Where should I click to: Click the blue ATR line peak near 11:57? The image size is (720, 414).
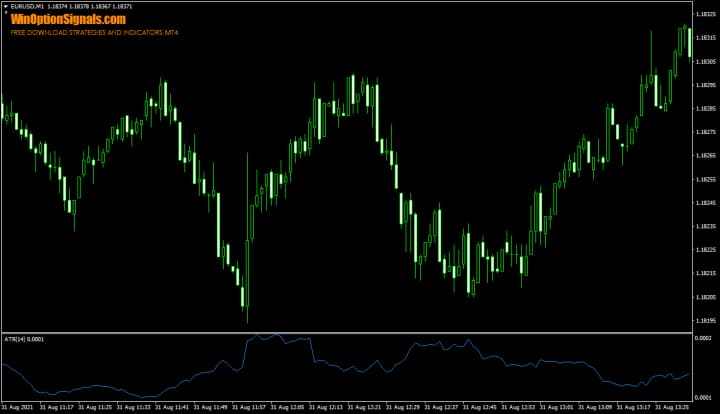[257, 335]
